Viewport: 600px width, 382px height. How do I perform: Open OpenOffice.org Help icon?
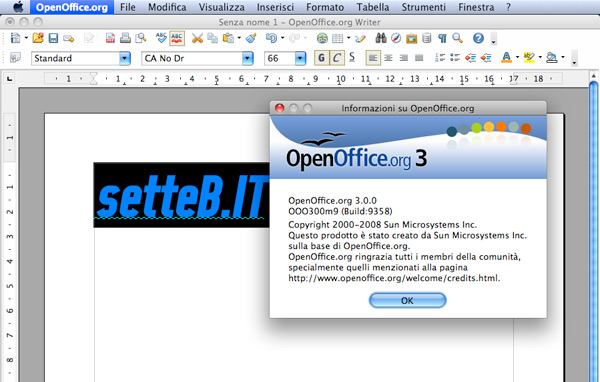(478, 38)
